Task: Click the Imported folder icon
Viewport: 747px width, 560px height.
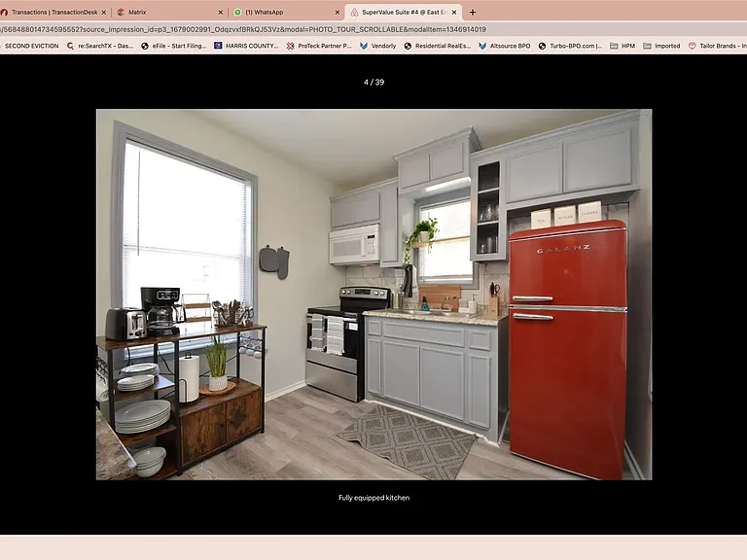Action: pyautogui.click(x=647, y=47)
